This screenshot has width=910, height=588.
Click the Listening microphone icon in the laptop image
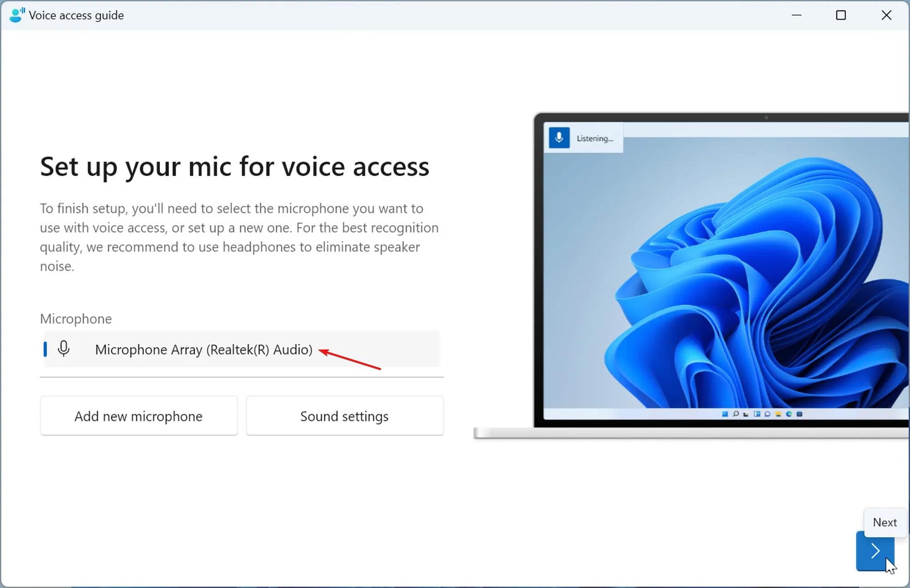pos(559,137)
